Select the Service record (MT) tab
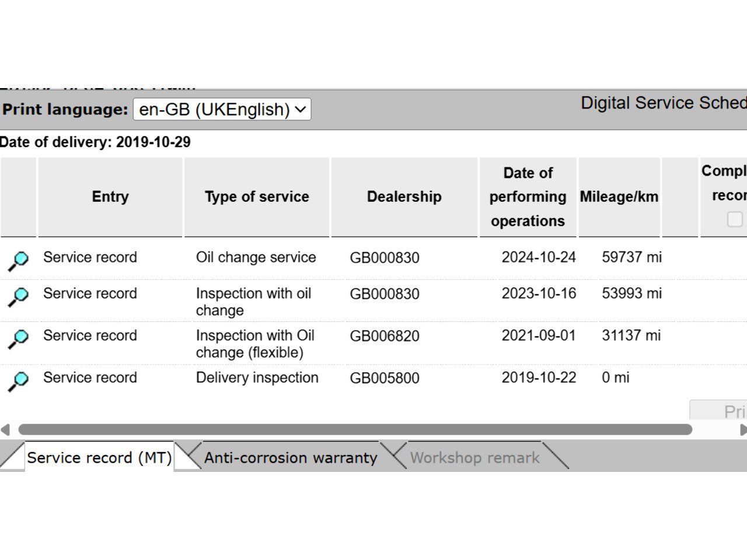This screenshot has width=747, height=560. 99,458
